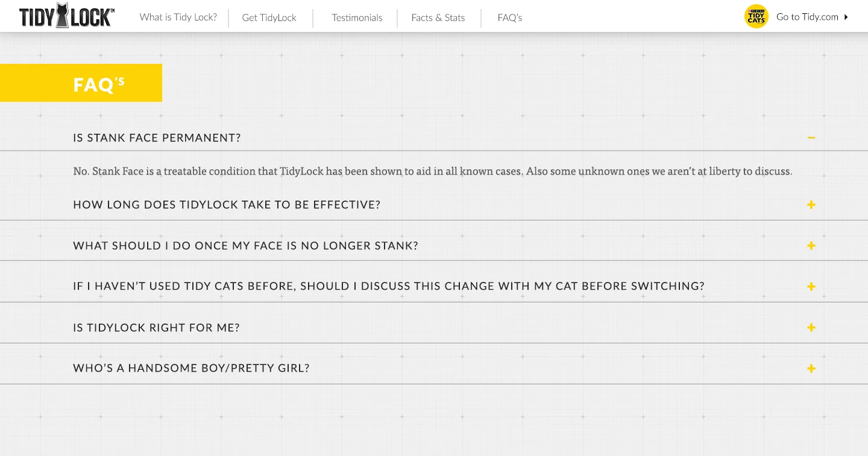Navigate to Facts & Stats
This screenshot has width=868, height=456.
[438, 17]
